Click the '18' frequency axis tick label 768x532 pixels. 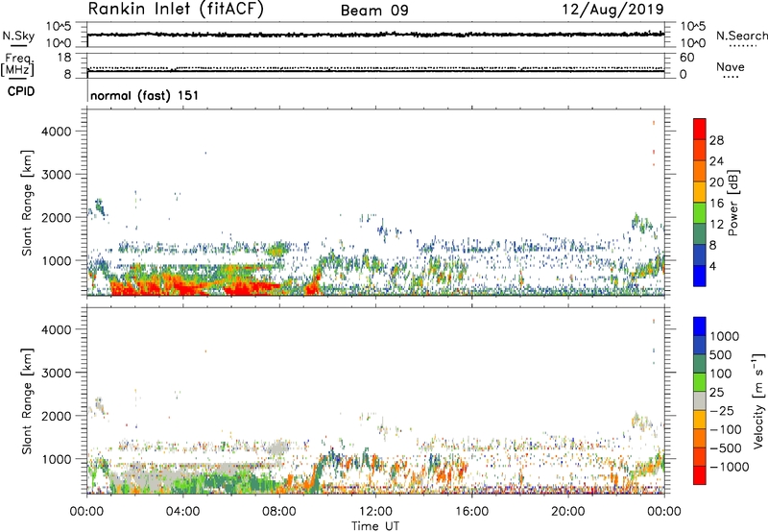pyautogui.click(x=64, y=58)
